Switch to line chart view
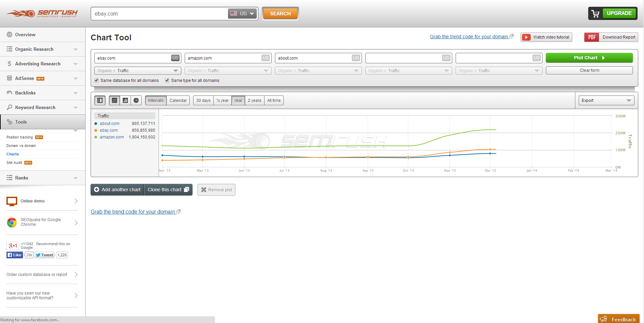Screen dimensions: 644x323 [114, 101]
